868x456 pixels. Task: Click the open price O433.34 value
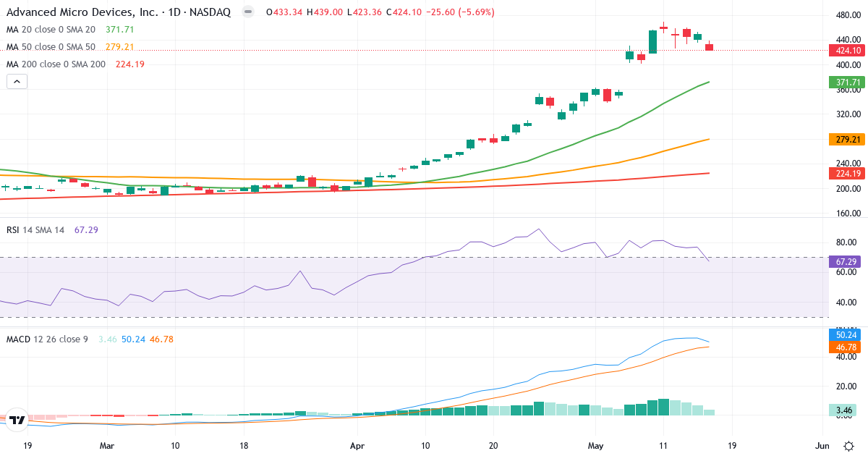click(284, 12)
